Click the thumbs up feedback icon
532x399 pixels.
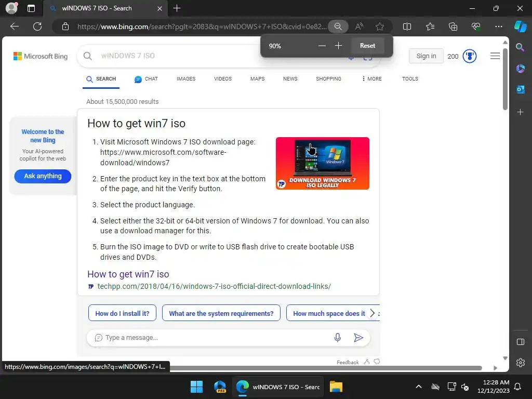[366, 362]
